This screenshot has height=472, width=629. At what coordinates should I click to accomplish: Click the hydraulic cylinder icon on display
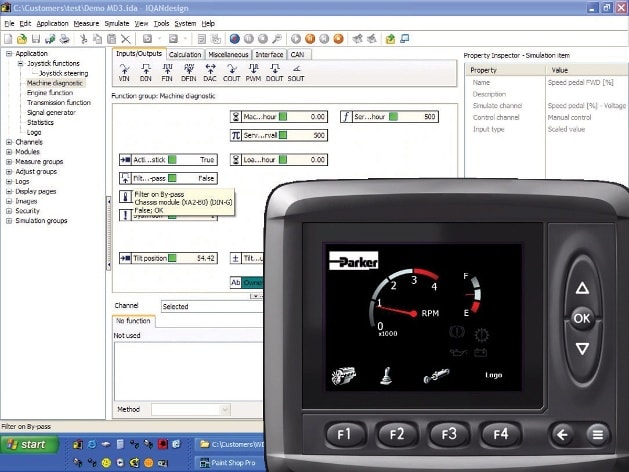point(436,376)
